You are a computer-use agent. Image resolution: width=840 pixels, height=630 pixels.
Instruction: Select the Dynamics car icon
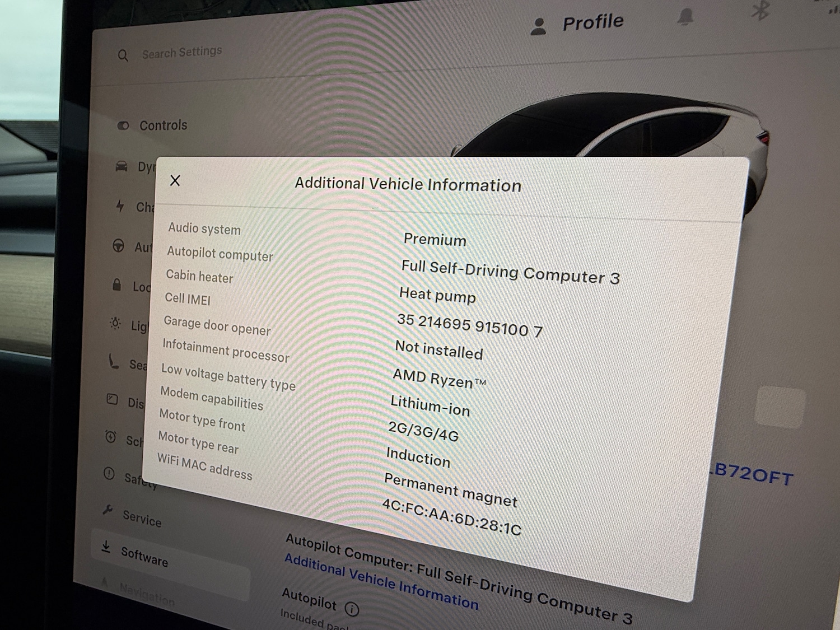[x=122, y=166]
